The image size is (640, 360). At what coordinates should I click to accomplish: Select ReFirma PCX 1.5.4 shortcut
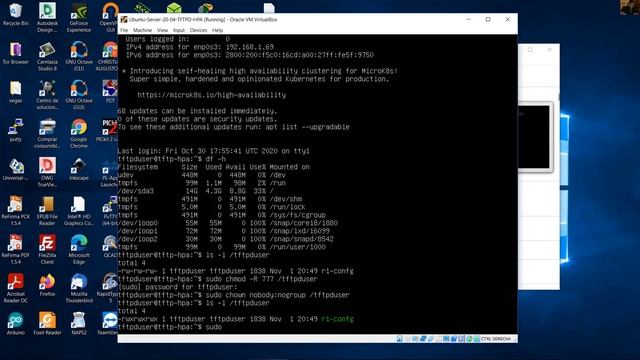(16, 211)
